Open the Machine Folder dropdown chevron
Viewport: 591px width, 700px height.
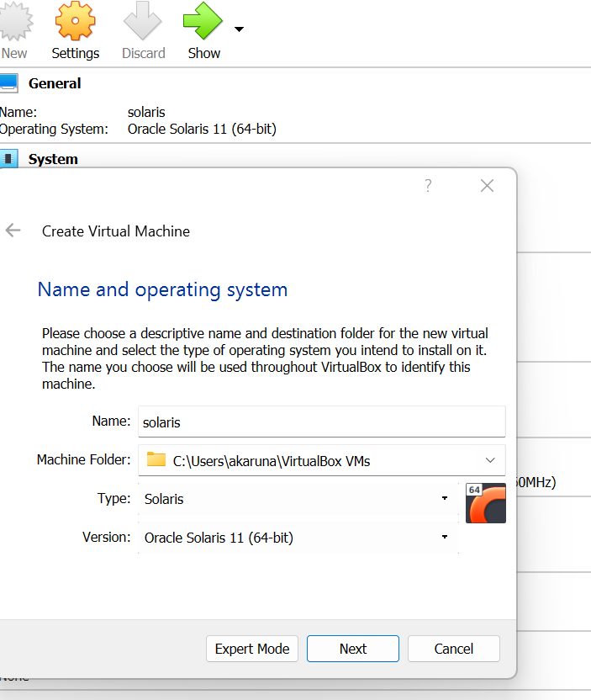490,460
